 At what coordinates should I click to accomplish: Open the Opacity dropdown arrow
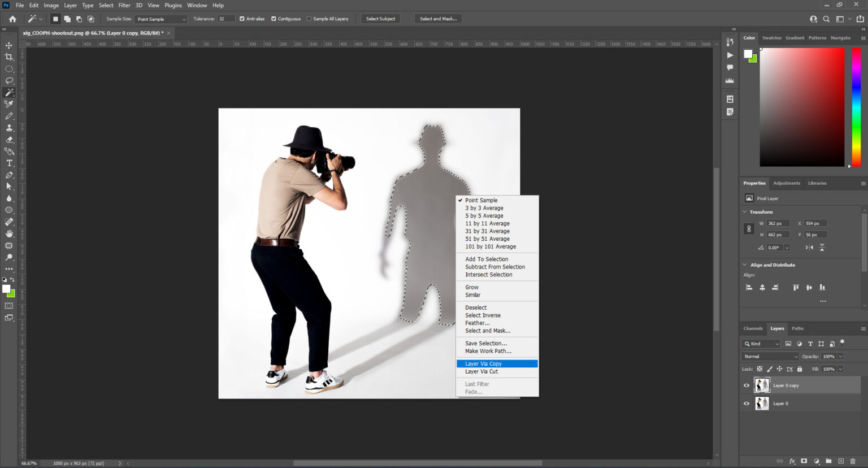point(840,356)
